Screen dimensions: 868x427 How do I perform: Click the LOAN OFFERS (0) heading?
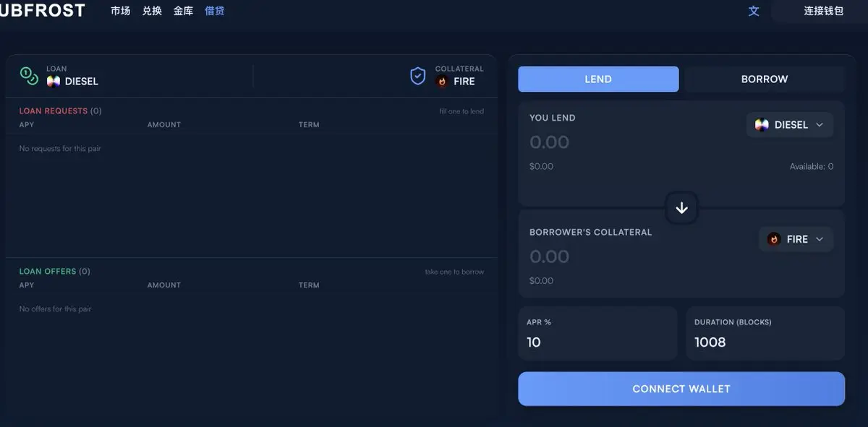click(54, 272)
